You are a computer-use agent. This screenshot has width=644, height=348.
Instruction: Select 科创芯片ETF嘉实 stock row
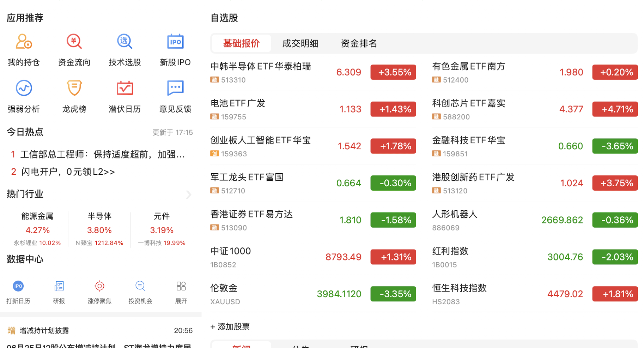point(535,109)
